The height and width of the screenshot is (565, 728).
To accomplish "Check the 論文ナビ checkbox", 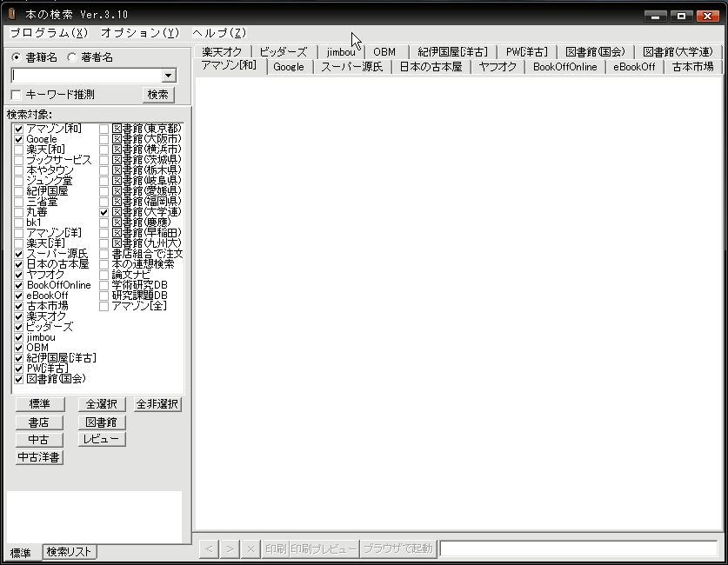I will click(x=104, y=275).
